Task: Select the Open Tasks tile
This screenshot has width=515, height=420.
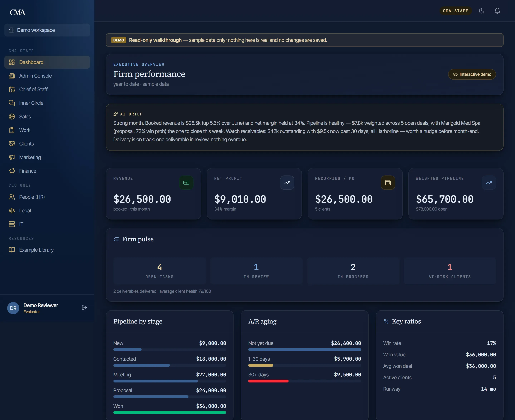Action: click(160, 271)
